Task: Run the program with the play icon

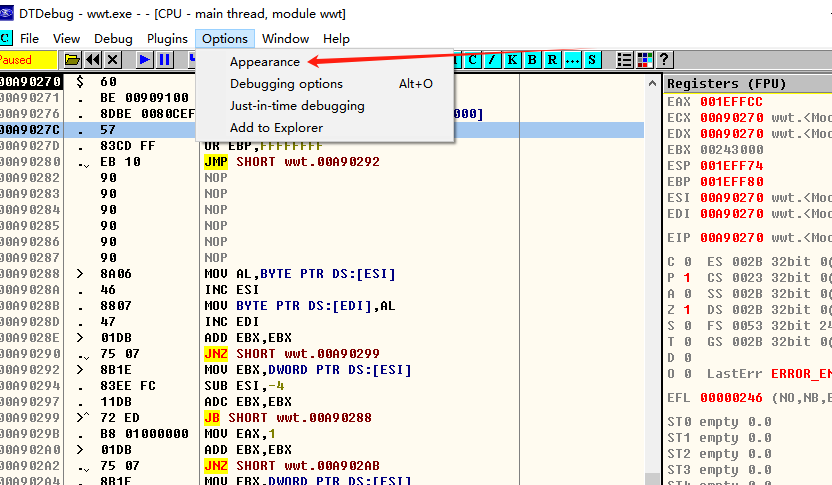Action: (x=145, y=60)
